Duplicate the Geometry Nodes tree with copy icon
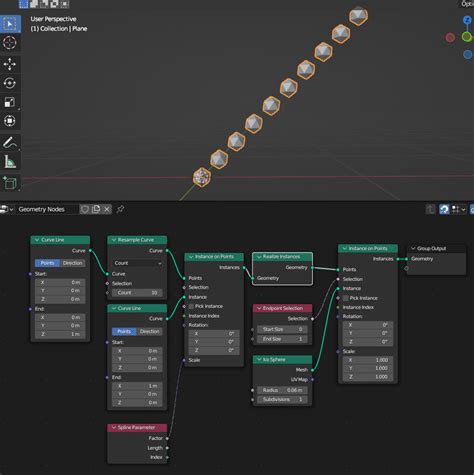 [96, 209]
